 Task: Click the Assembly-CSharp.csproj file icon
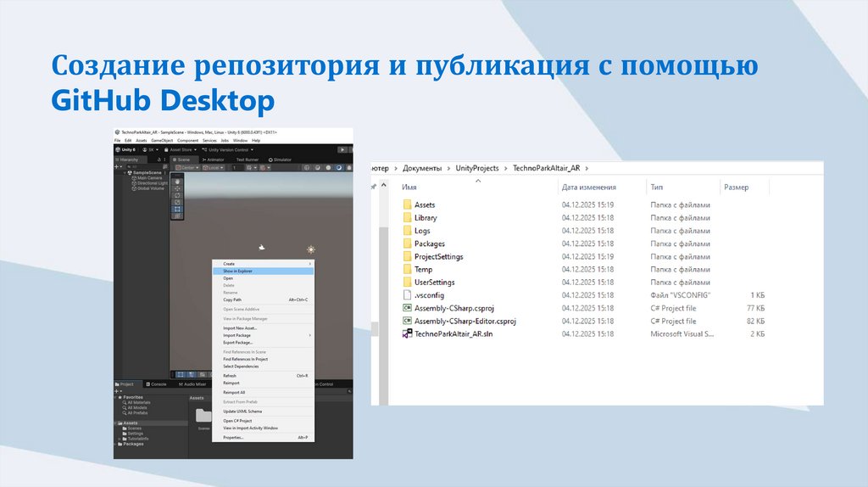408,308
